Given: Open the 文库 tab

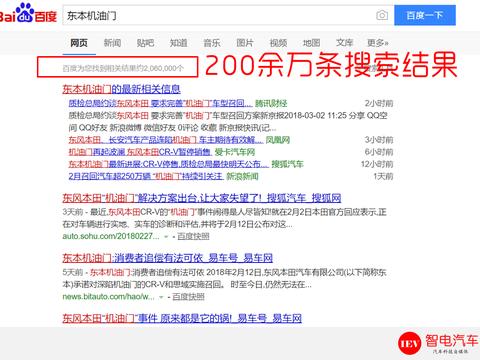Looking at the screenshot, I should tap(344, 43).
